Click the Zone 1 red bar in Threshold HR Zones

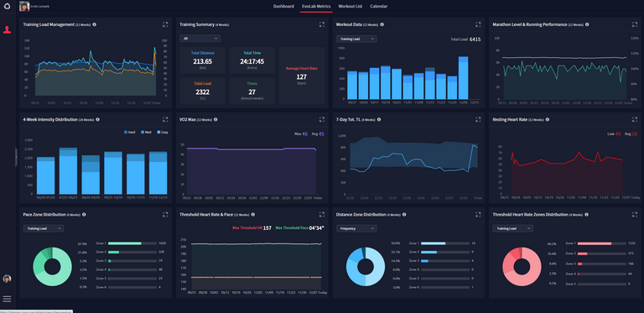(x=602, y=243)
